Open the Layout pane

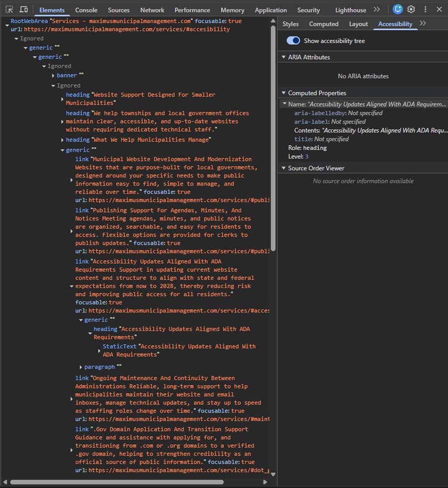point(358,24)
